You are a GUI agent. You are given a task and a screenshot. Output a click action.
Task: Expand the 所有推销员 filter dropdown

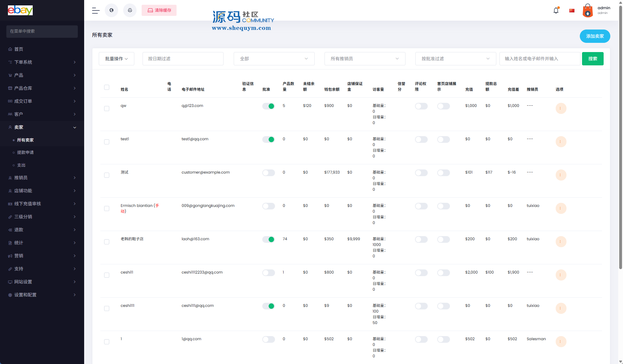(365, 59)
